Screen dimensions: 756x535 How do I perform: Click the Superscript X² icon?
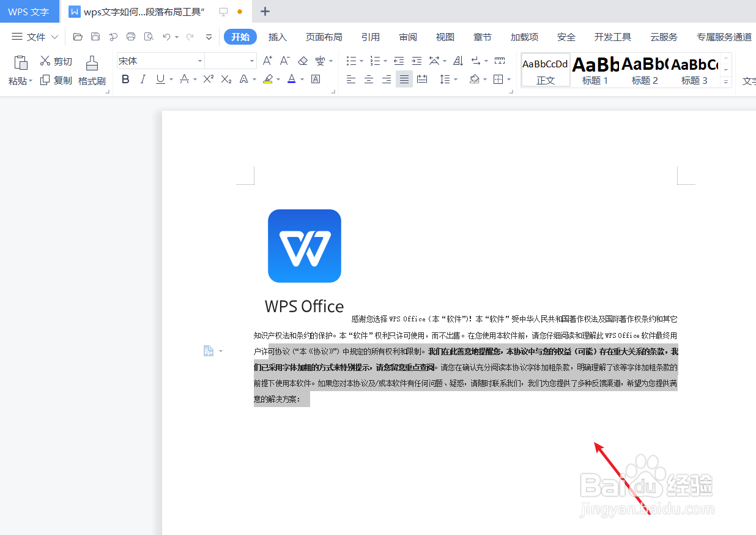209,79
